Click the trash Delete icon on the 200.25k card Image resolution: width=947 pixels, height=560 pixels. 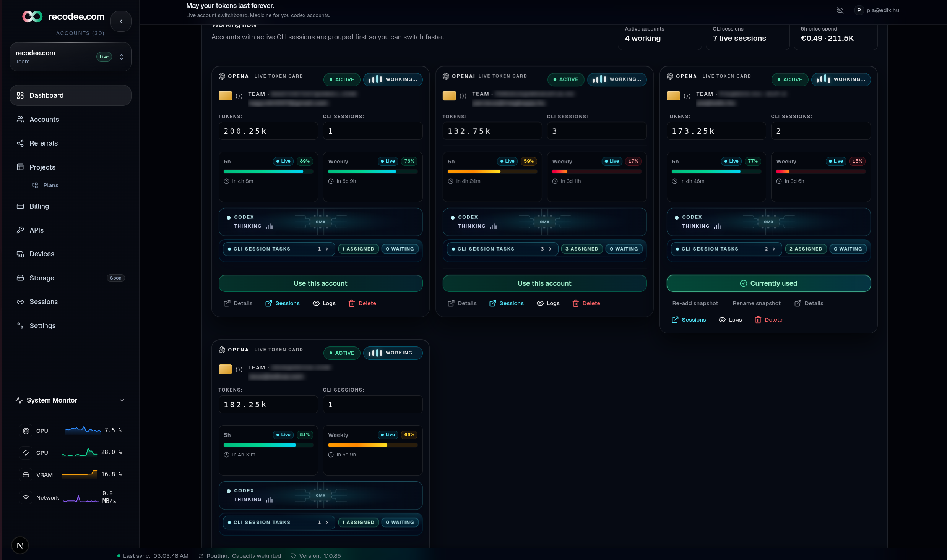(351, 303)
